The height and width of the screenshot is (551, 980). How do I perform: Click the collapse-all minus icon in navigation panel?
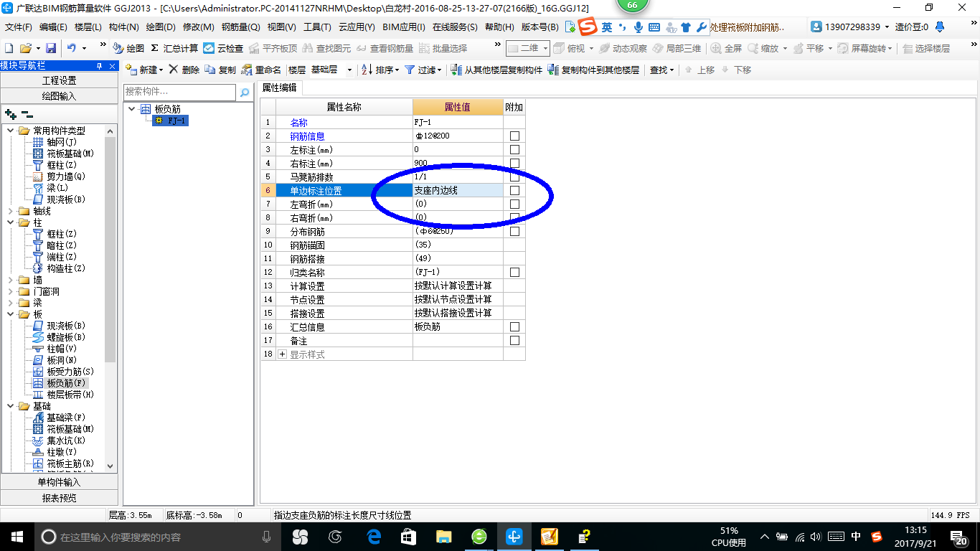[27, 113]
